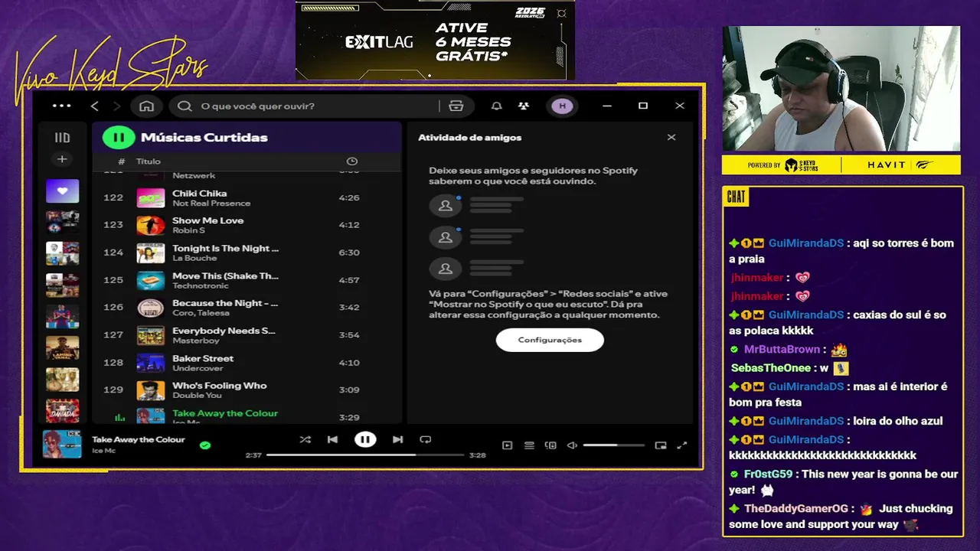980x551 pixels.
Task: Click the username TheDaddyGamerOG in chat
Action: [x=795, y=509]
